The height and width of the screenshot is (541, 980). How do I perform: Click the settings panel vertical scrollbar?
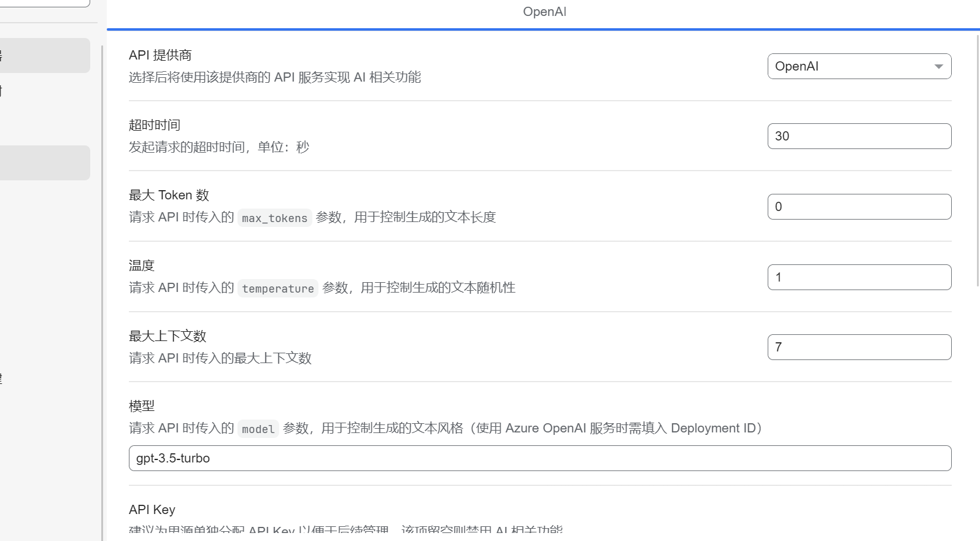pyautogui.click(x=978, y=159)
